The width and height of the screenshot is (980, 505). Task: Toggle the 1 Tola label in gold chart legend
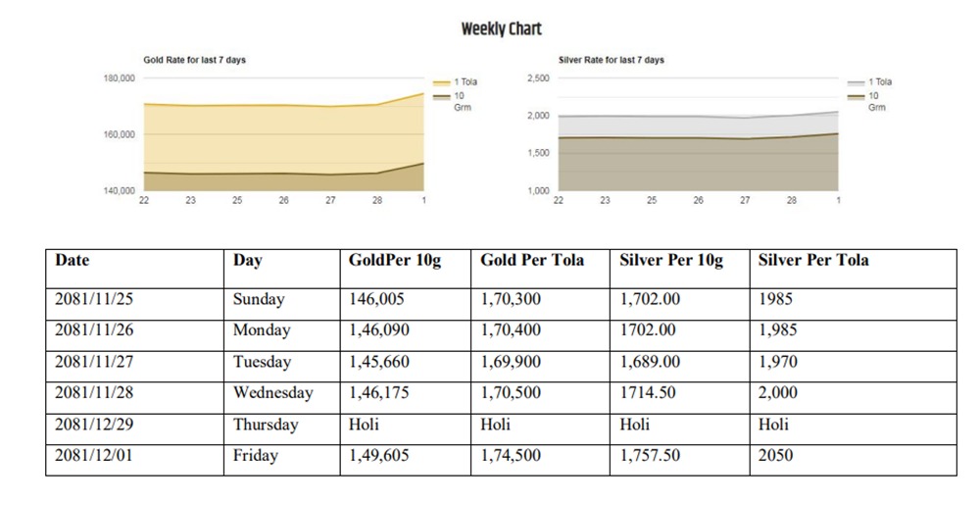[x=465, y=82]
